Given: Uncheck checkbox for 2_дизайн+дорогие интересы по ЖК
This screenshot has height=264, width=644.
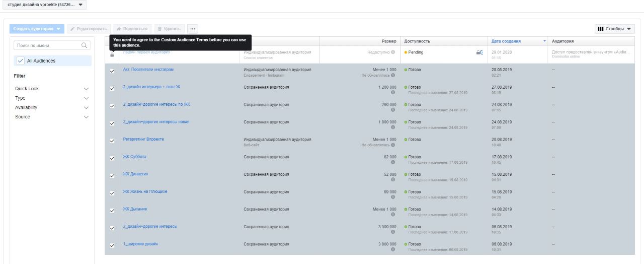Looking at the screenshot, I should point(112,106).
